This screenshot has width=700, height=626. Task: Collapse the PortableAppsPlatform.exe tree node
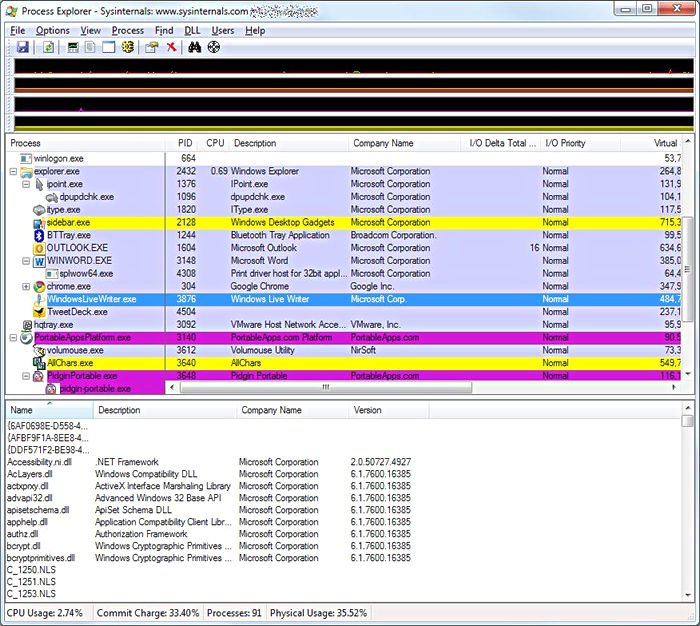(13, 338)
